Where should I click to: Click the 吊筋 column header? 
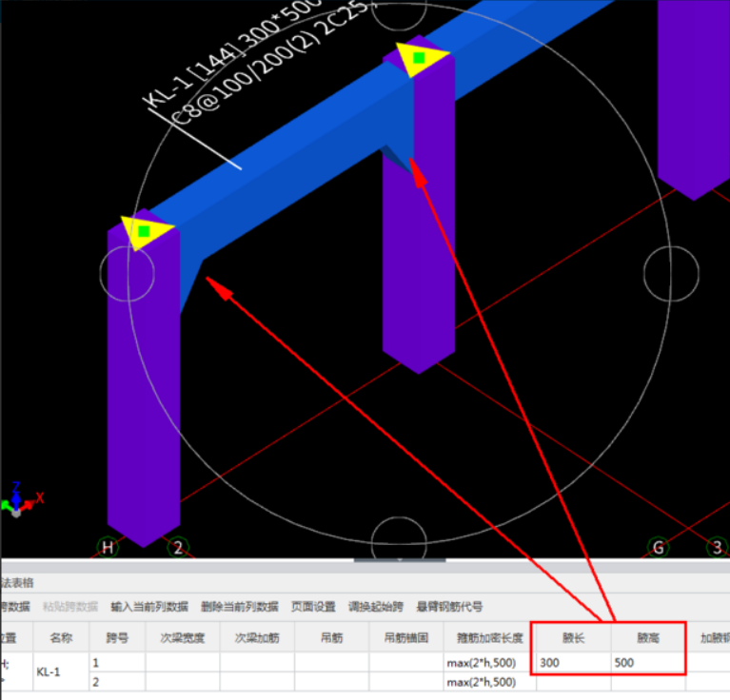click(331, 637)
